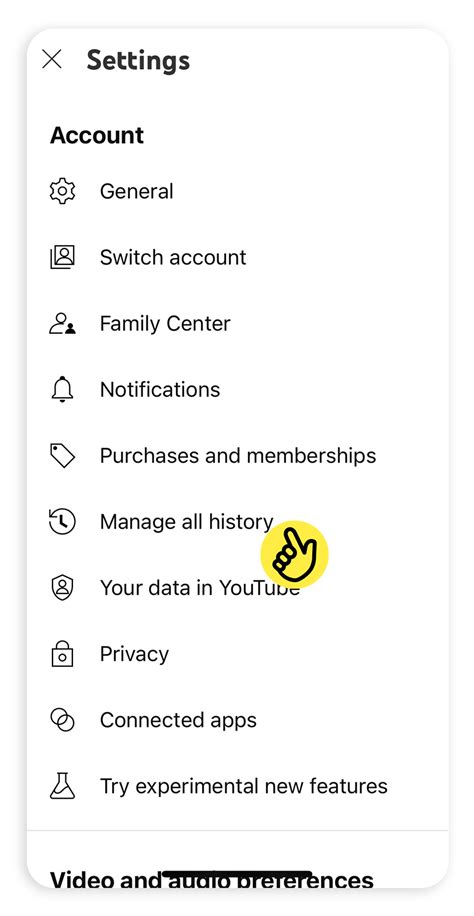Tap the Manage all history clock icon
474x916 pixels.
tap(62, 522)
